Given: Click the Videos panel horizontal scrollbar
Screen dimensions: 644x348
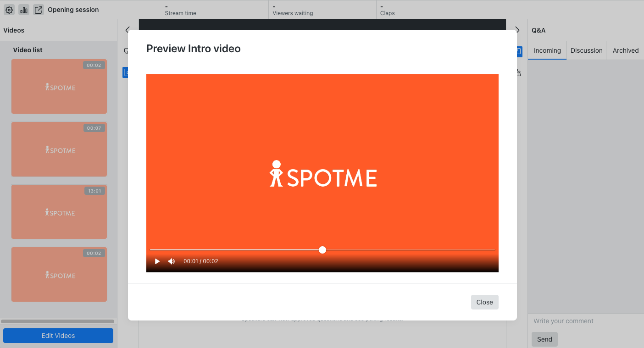Looking at the screenshot, I should (58, 321).
